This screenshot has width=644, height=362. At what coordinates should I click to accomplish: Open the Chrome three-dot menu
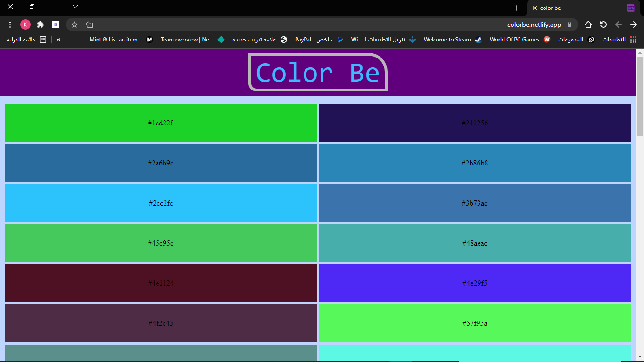10,25
